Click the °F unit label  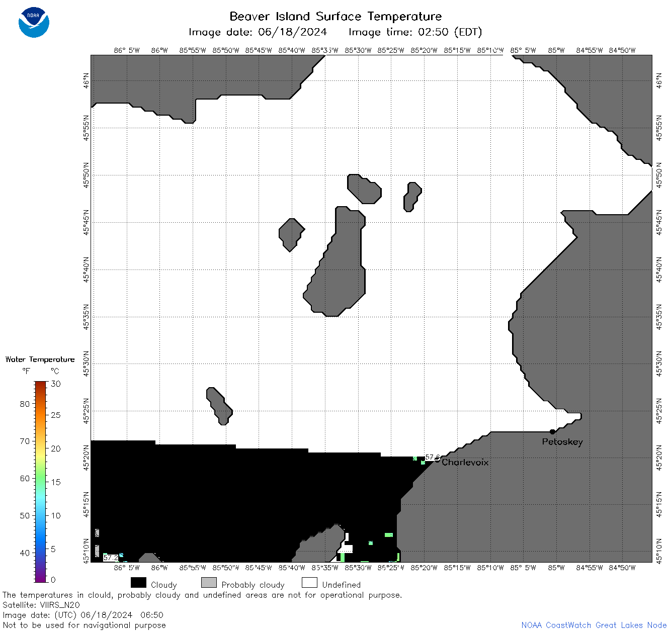coord(26,371)
